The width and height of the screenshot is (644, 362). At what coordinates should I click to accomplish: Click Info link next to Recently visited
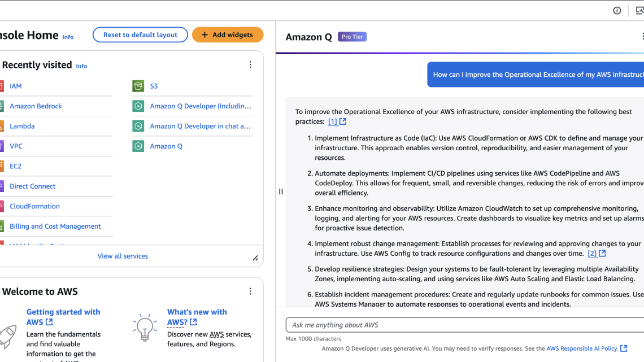click(x=81, y=66)
